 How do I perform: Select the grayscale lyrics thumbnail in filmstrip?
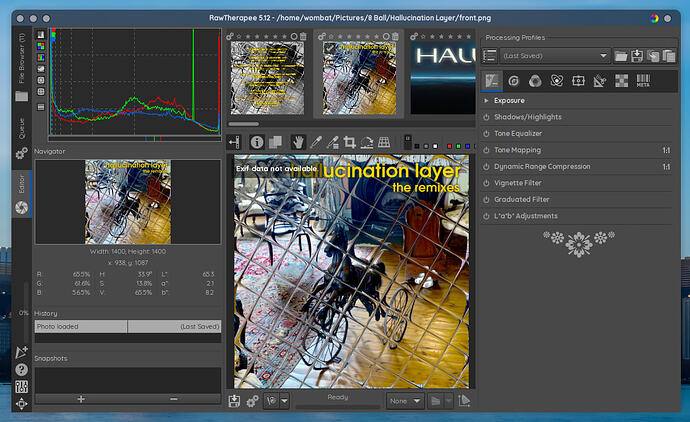point(267,78)
